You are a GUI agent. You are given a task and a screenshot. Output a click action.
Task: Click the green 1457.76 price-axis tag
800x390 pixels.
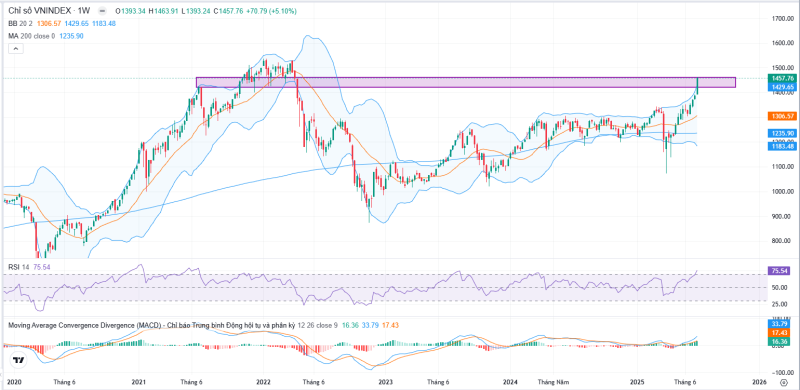[x=782, y=79]
